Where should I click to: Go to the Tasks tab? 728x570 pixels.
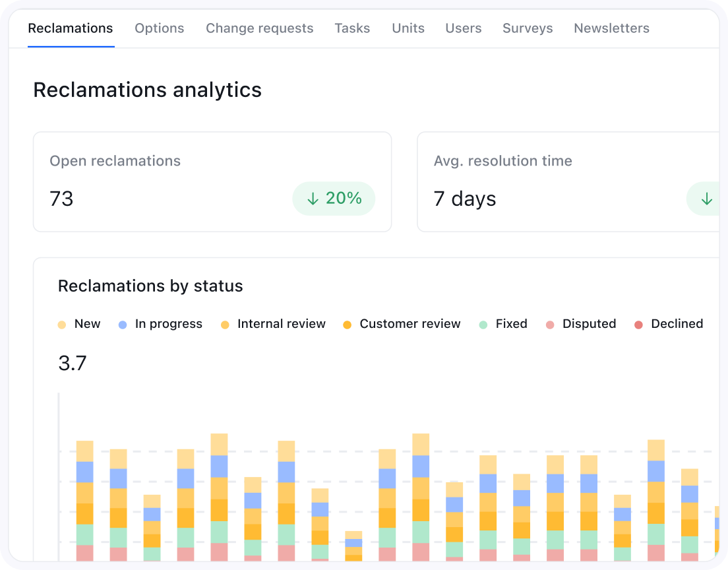pyautogui.click(x=352, y=28)
